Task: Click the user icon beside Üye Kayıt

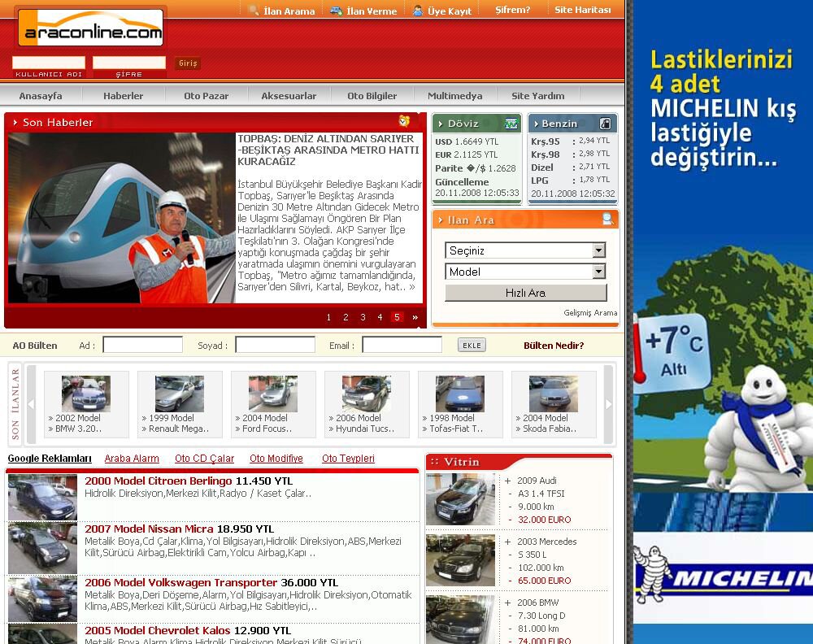Action: click(x=417, y=11)
